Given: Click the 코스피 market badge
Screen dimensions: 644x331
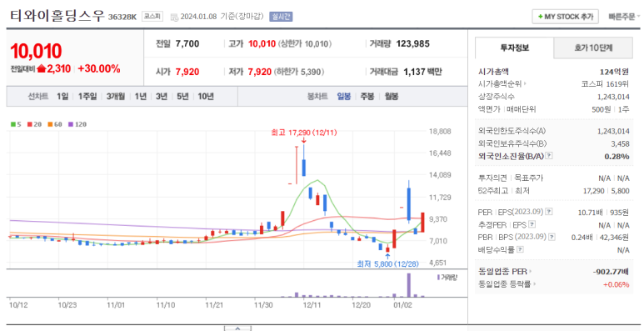Looking at the screenshot, I should click(x=152, y=17).
